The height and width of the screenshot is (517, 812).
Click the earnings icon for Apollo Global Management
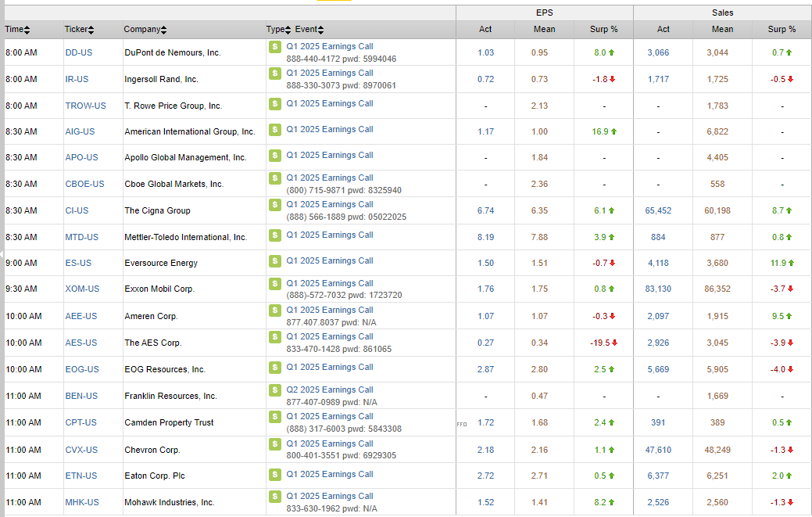point(275,156)
